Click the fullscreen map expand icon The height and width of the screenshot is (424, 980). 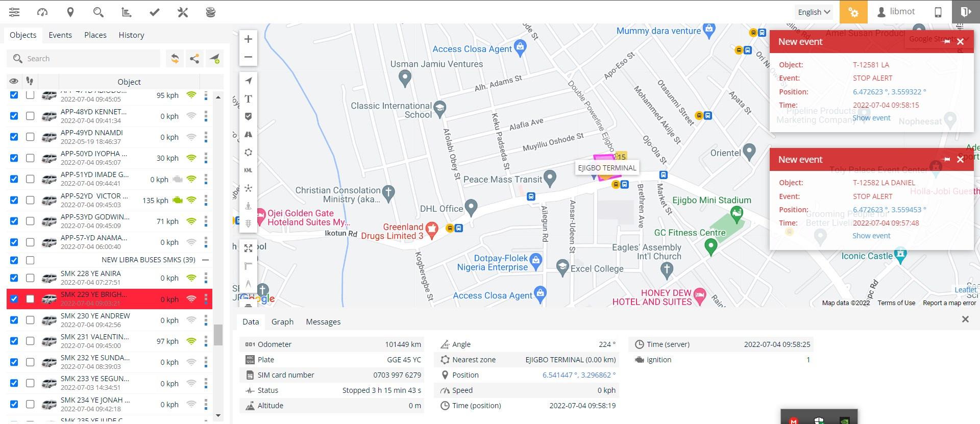pos(248,248)
